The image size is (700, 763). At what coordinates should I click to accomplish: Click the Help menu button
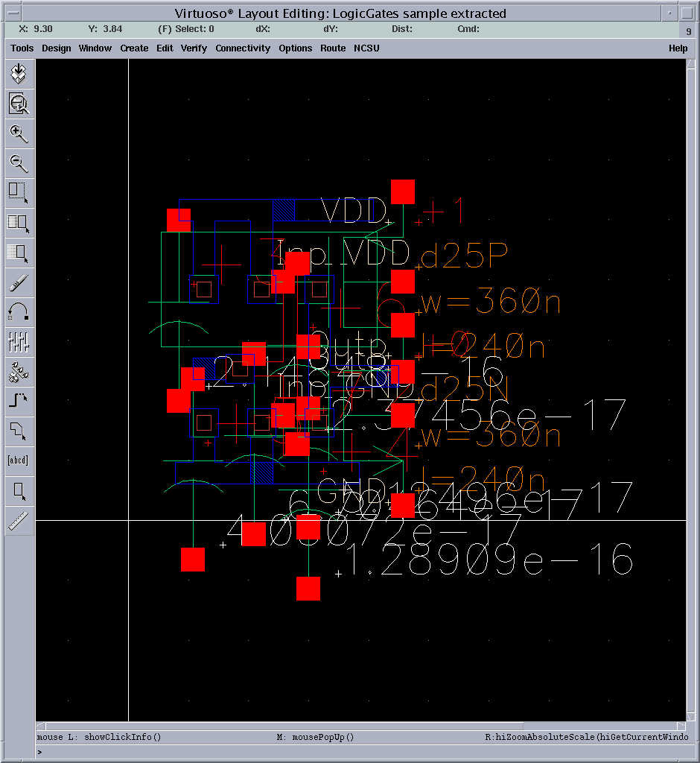pos(678,48)
